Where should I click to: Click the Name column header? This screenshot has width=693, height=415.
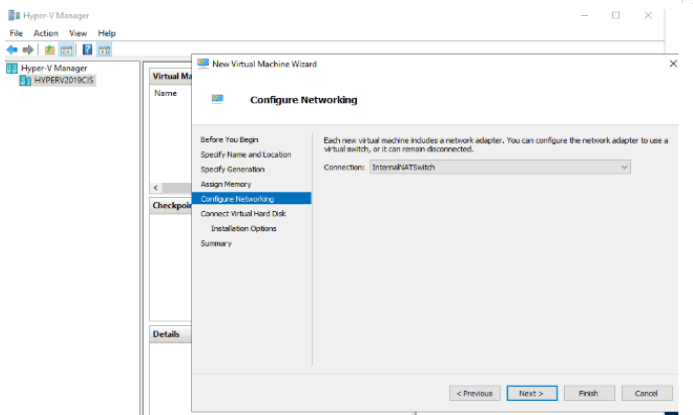(166, 93)
